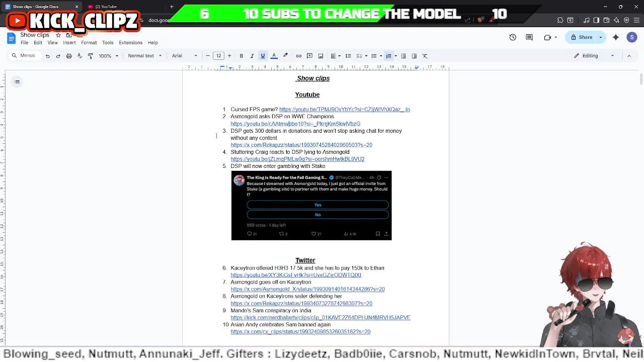Screen dimensions: 644x362
Task: Click the Decrease indent icon
Action: point(404,56)
